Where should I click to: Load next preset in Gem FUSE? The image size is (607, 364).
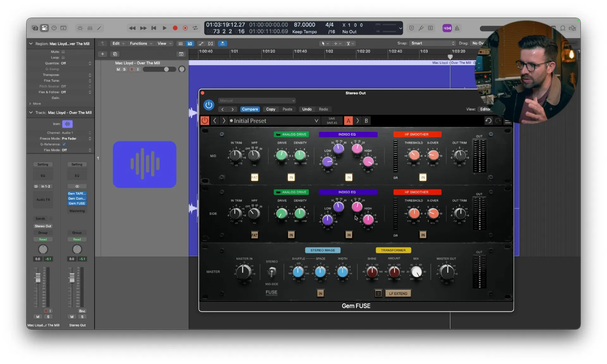[x=224, y=121]
